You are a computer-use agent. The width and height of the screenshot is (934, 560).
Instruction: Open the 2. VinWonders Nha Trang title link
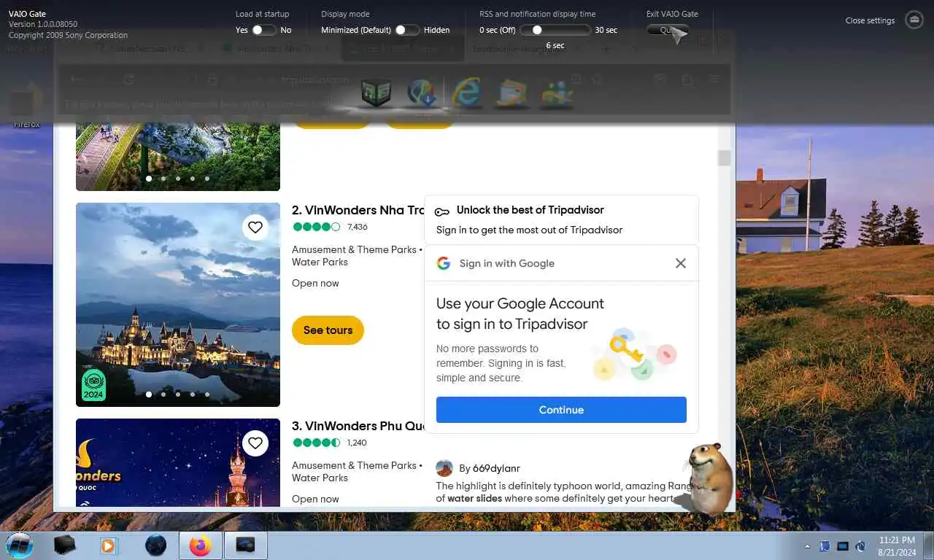(x=358, y=210)
